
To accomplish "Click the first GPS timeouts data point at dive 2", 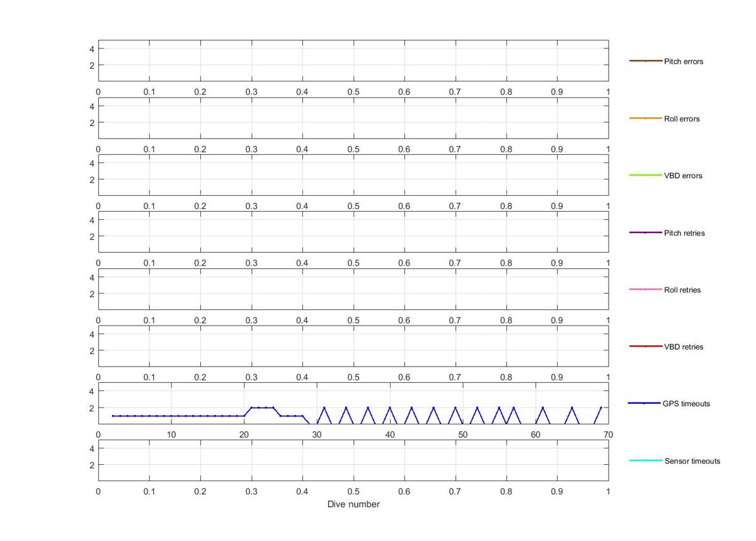I will pyautogui.click(x=113, y=416).
